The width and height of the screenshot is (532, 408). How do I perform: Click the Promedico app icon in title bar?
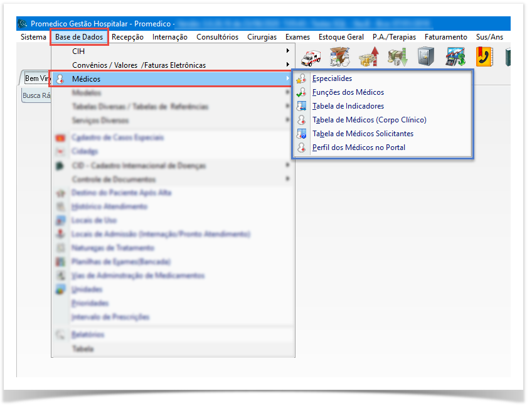pos(23,24)
